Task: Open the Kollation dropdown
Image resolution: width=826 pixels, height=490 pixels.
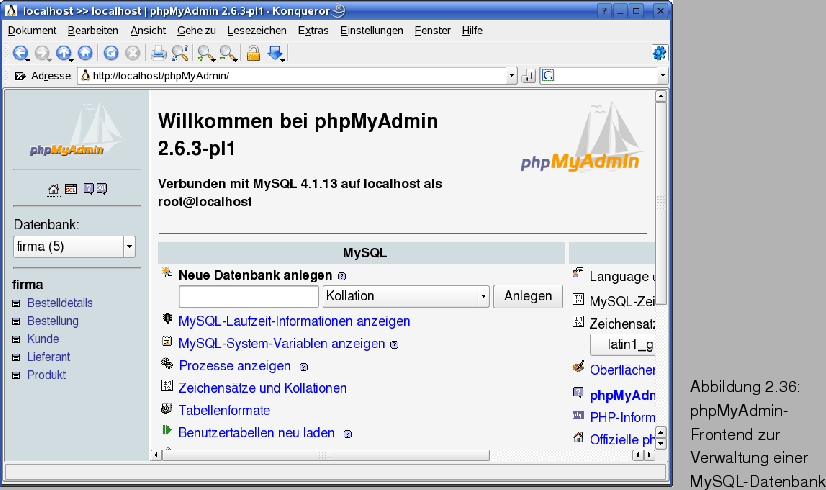Action: [406, 296]
